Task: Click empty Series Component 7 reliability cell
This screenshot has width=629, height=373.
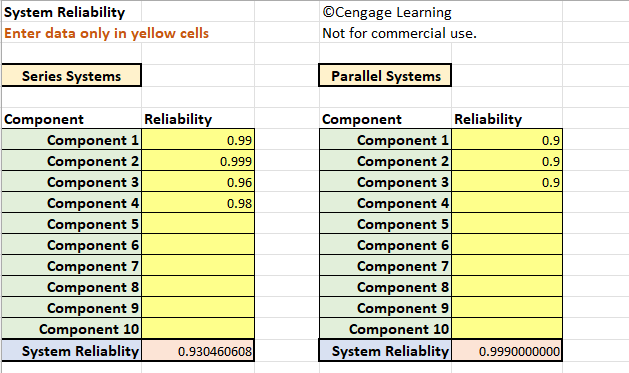Action: pyautogui.click(x=198, y=266)
